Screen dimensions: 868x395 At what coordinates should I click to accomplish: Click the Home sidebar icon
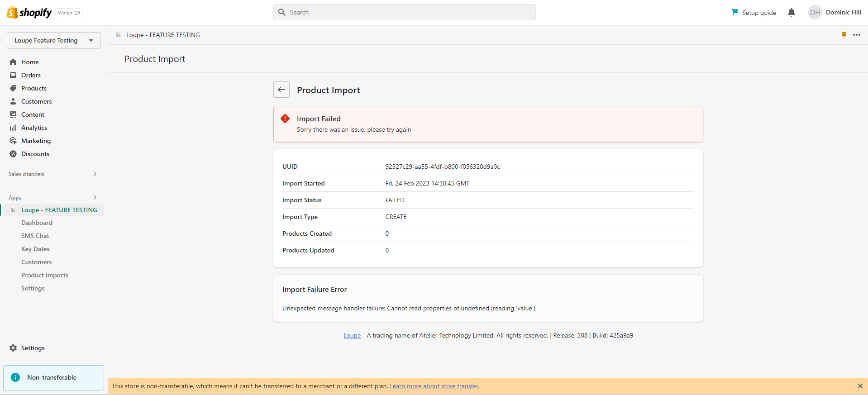point(13,62)
